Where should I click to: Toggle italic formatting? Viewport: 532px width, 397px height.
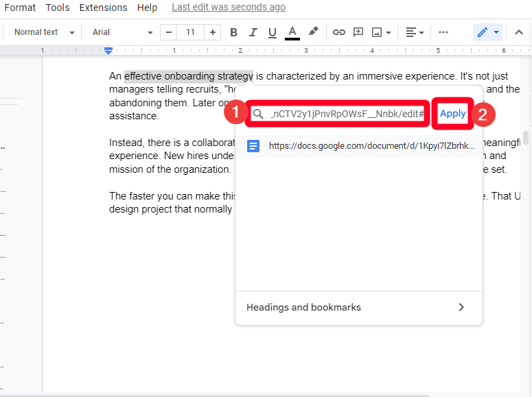pos(253,32)
